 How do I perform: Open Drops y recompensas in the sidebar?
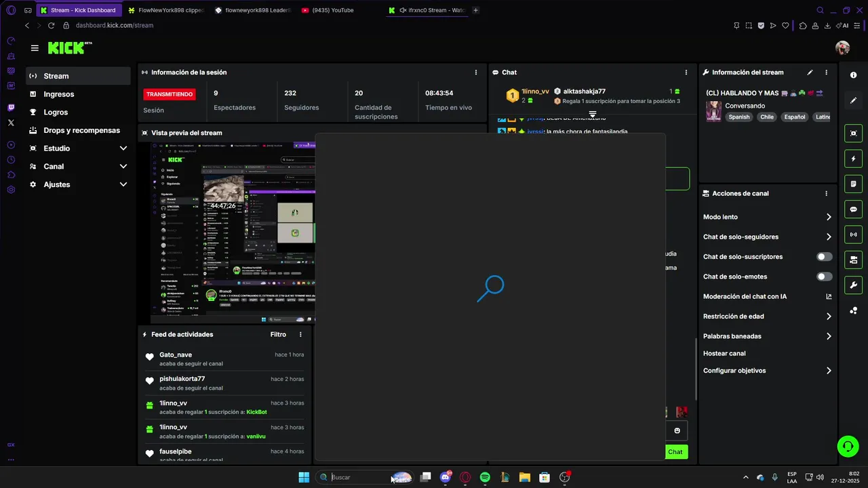(79, 130)
